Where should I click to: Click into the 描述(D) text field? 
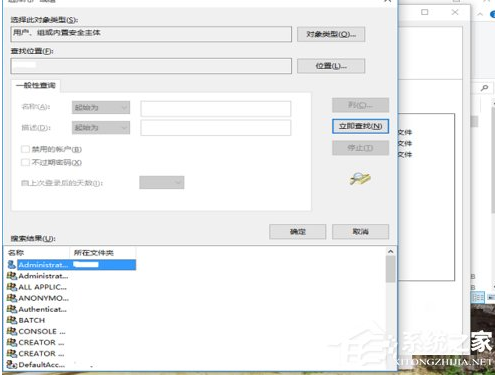(216, 128)
